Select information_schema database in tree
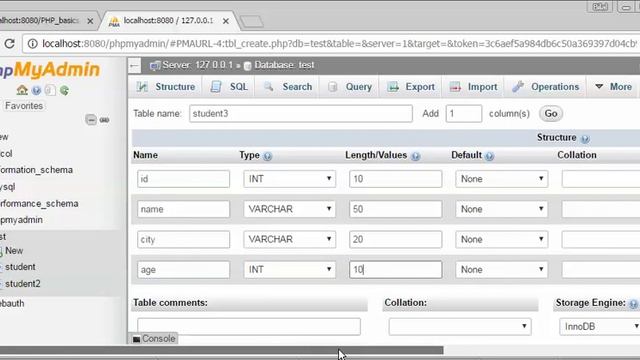 (36, 170)
